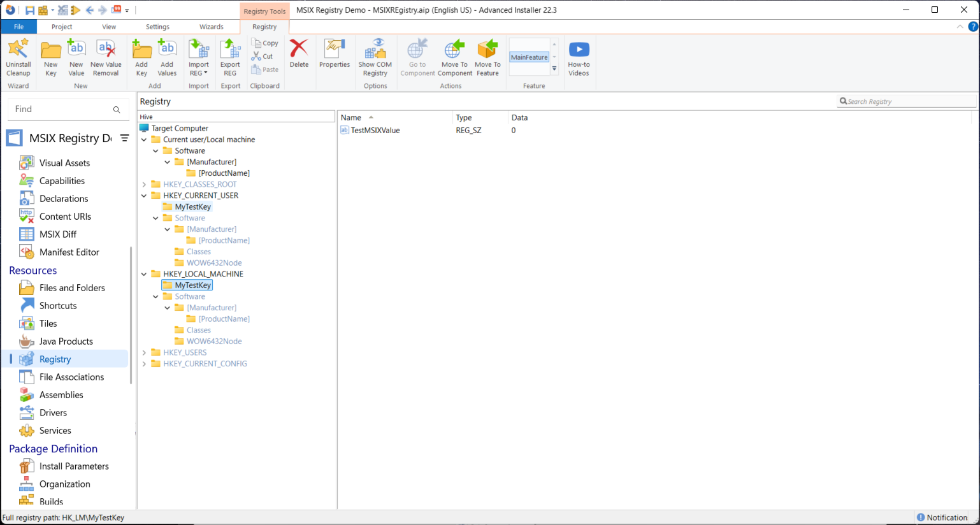Collapse the ribbon with the chevron
980x525 pixels.
pyautogui.click(x=960, y=27)
